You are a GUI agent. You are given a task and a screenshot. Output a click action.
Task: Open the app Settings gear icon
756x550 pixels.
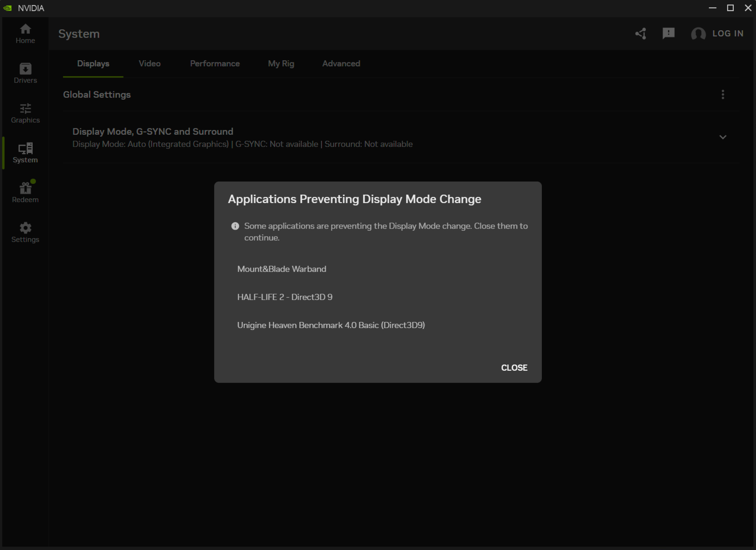(x=25, y=232)
